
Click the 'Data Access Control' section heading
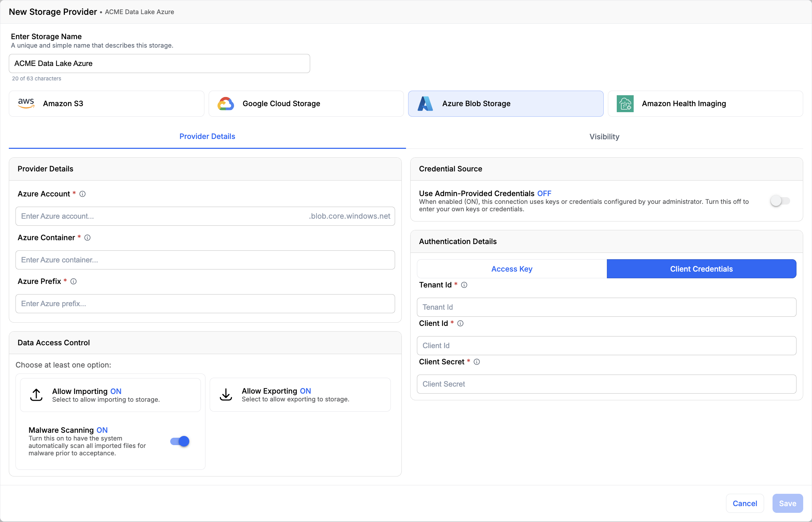point(54,343)
